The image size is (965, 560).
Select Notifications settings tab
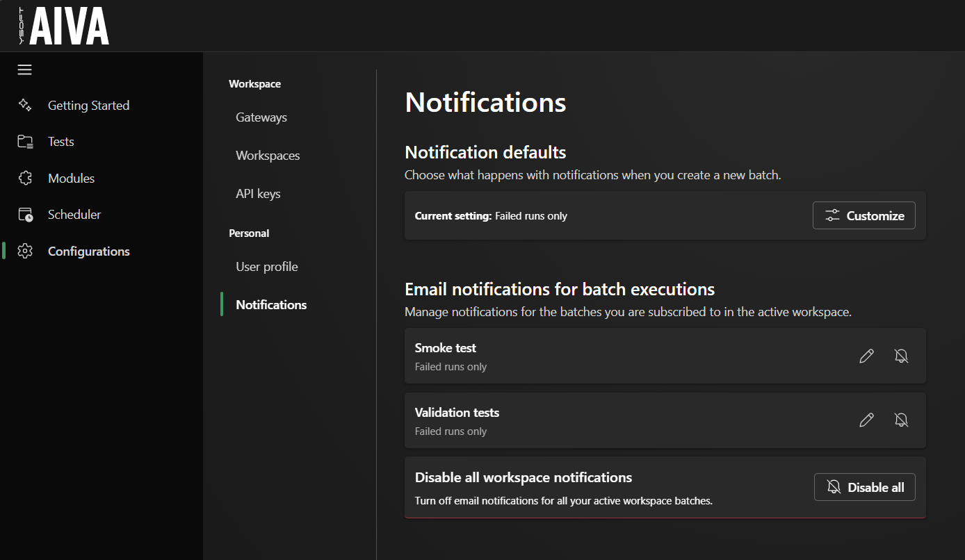271,305
